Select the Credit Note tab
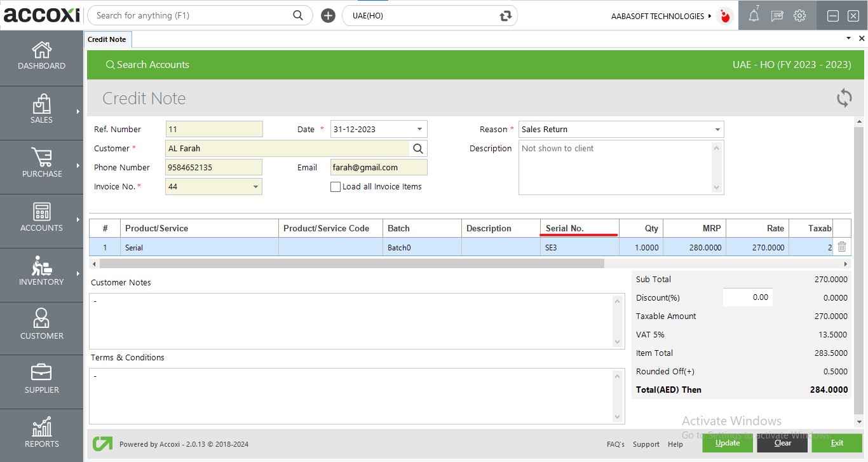 107,39
